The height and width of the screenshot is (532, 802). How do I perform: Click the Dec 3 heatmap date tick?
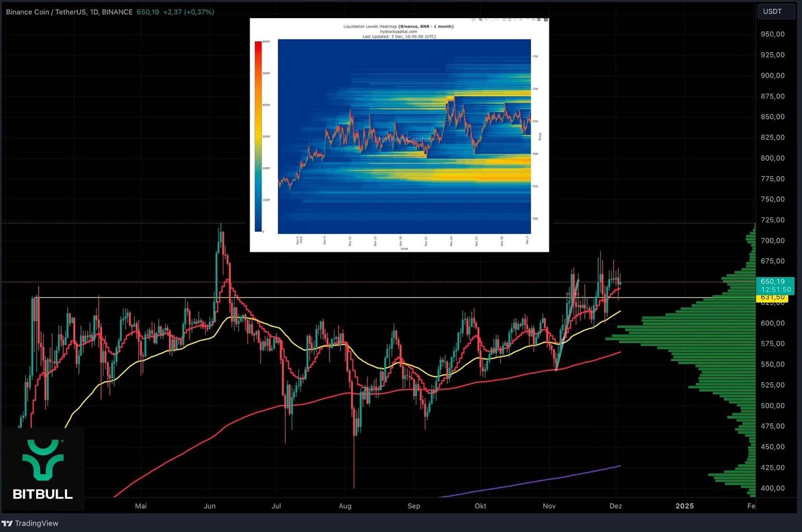527,240
